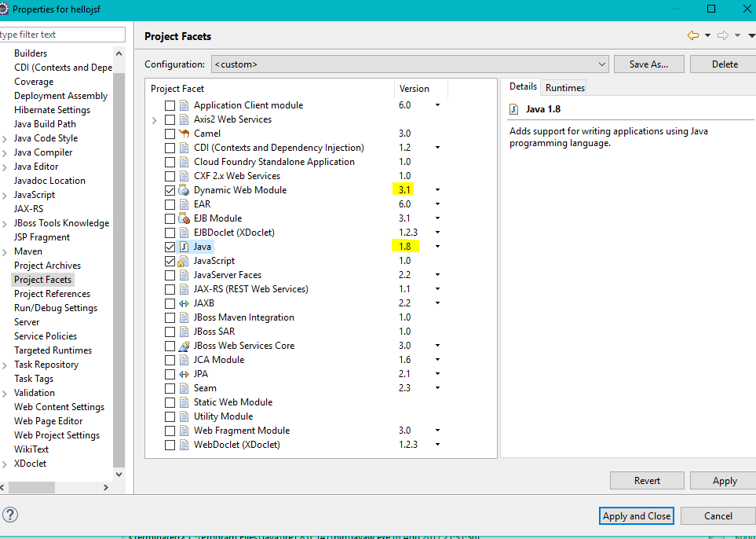The width and height of the screenshot is (756, 539).
Task: Click the JavaScript facet lock icon
Action: (184, 261)
